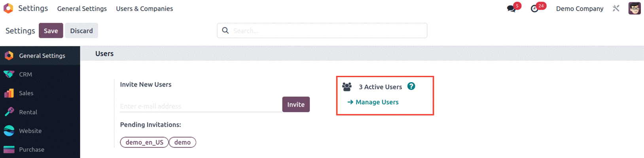Open the user avatar menu

click(x=635, y=8)
